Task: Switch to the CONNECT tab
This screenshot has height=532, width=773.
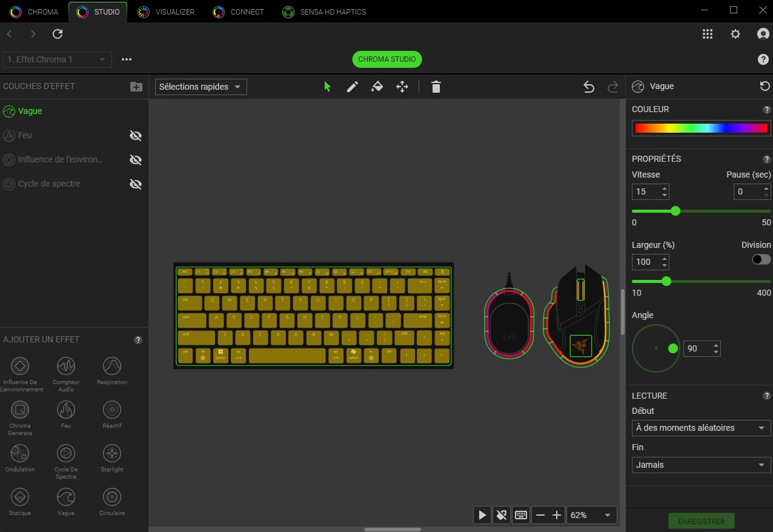Action: coord(239,12)
